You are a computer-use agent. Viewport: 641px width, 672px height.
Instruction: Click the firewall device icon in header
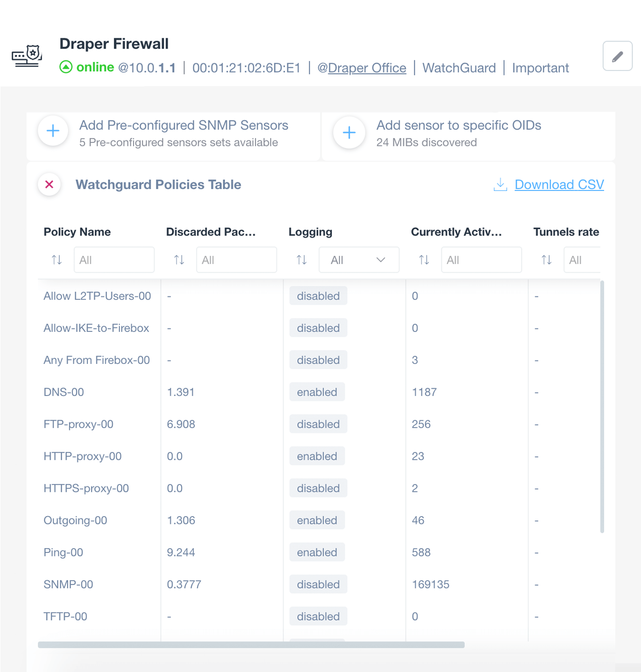click(27, 56)
